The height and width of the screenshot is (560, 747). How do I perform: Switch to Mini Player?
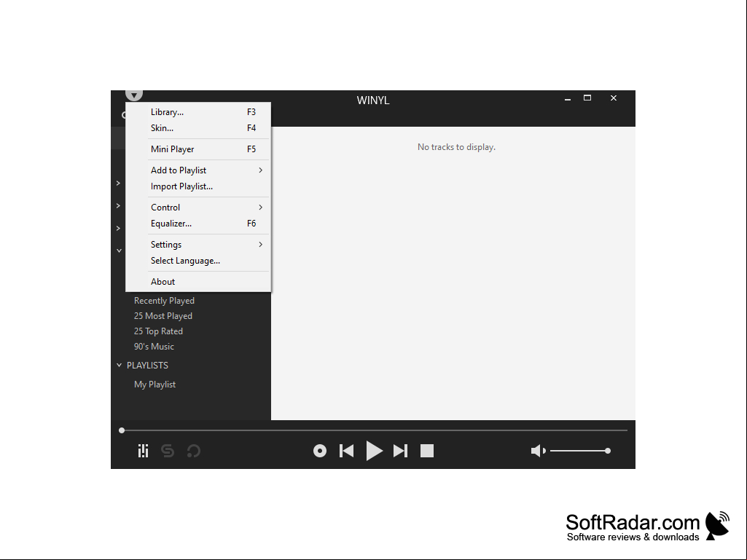click(x=198, y=149)
